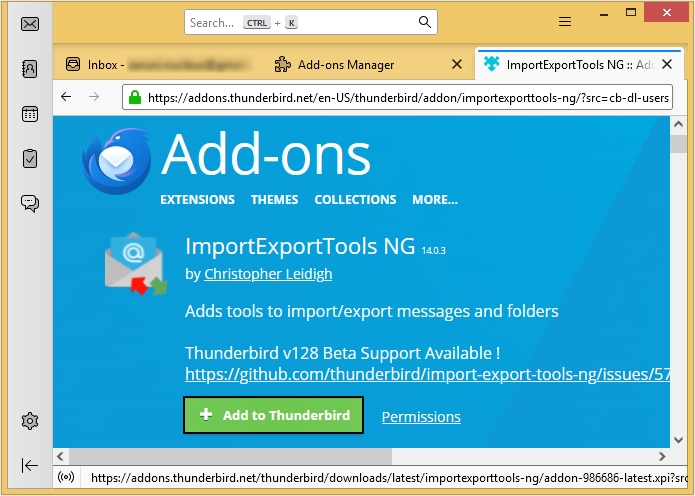Open the Address Book icon in sidebar
The height and width of the screenshot is (496, 695).
pyautogui.click(x=30, y=69)
